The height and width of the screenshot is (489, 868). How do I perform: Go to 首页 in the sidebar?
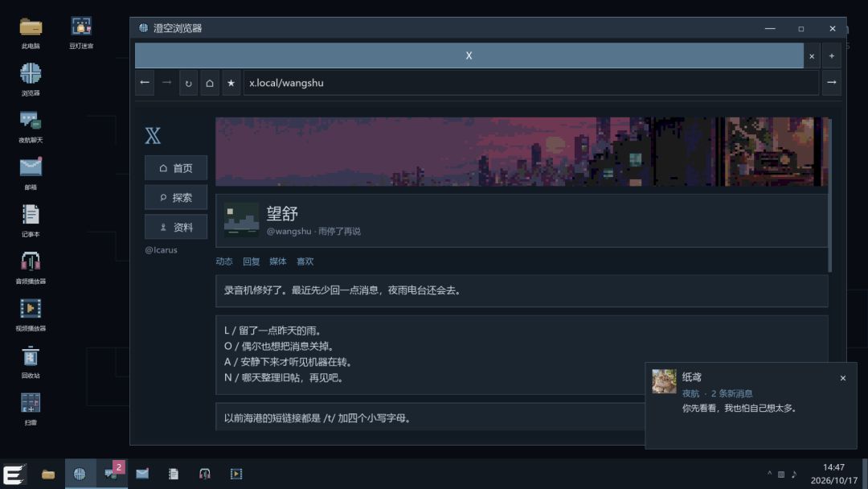pyautogui.click(x=176, y=168)
